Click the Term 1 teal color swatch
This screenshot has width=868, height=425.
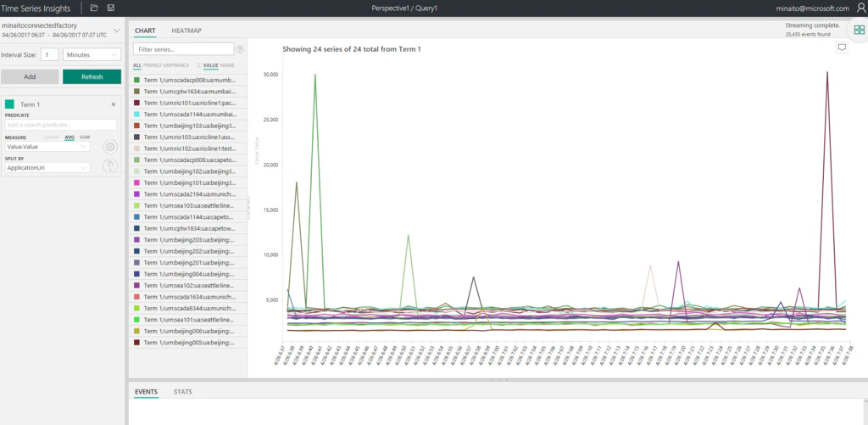click(x=9, y=104)
